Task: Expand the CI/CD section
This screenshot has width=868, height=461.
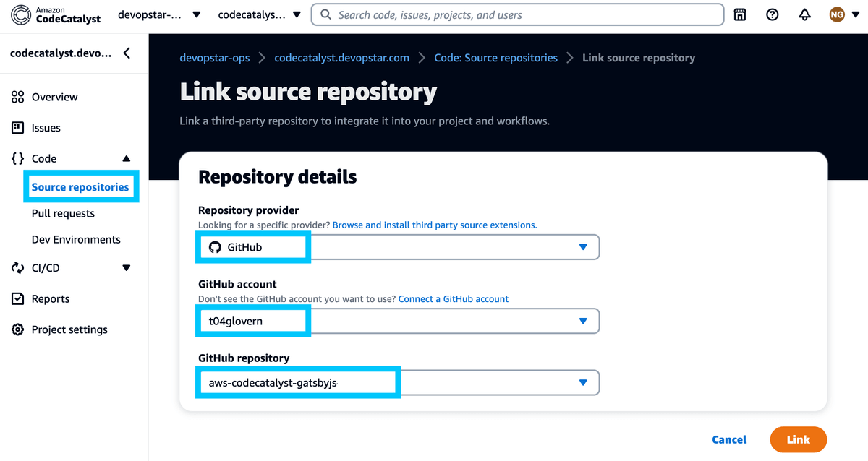Action: 127,267
